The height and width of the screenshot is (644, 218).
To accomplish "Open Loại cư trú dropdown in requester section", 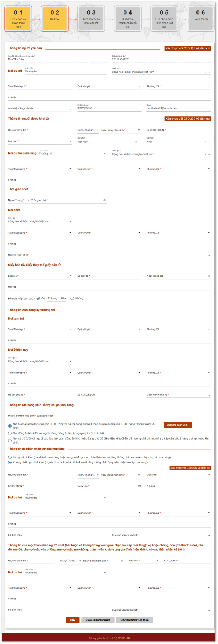I will pyautogui.click(x=65, y=71).
